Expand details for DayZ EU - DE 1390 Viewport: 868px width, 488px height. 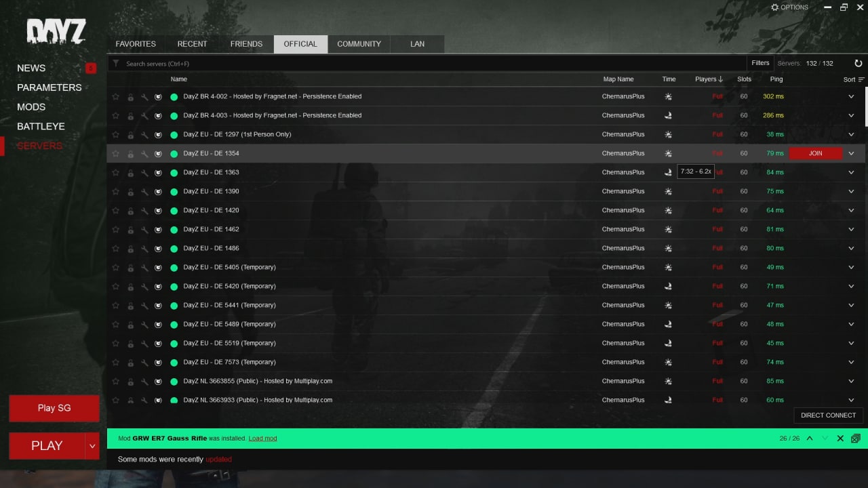pos(851,191)
